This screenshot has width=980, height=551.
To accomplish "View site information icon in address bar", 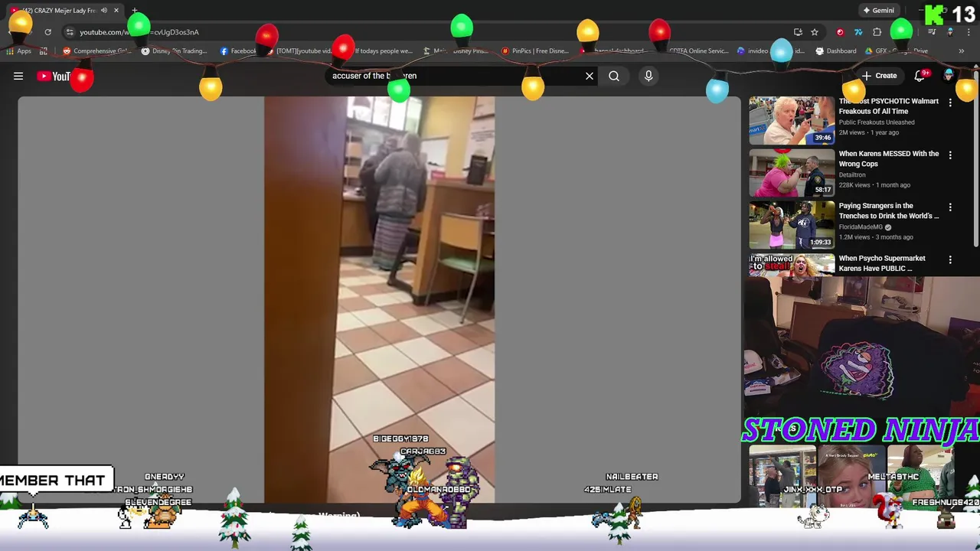I will [x=70, y=32].
